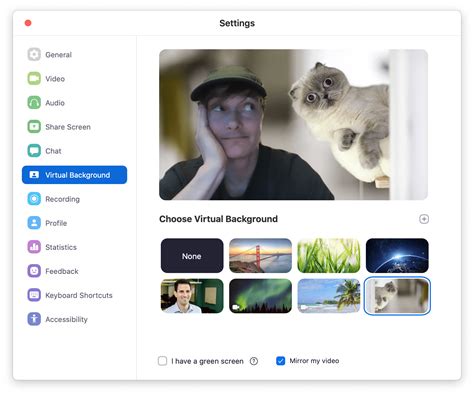This screenshot has width=474, height=395.
Task: Open green screen help question mark
Action: point(254,361)
